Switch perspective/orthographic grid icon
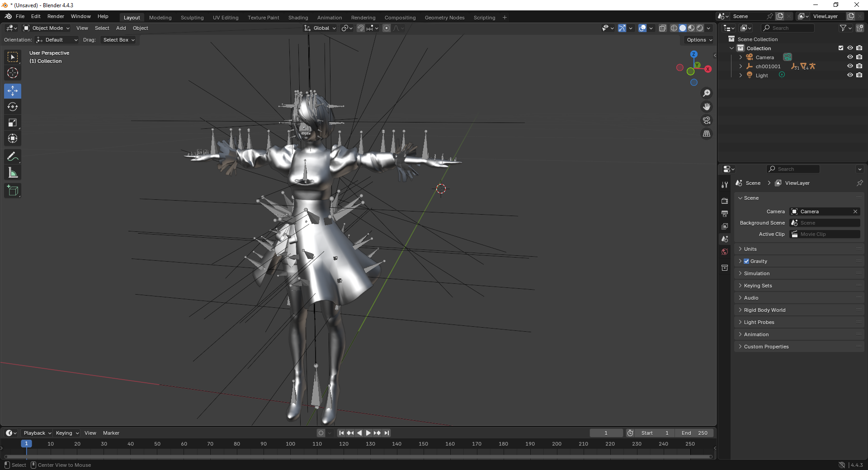Image resolution: width=868 pixels, height=470 pixels. 707,134
